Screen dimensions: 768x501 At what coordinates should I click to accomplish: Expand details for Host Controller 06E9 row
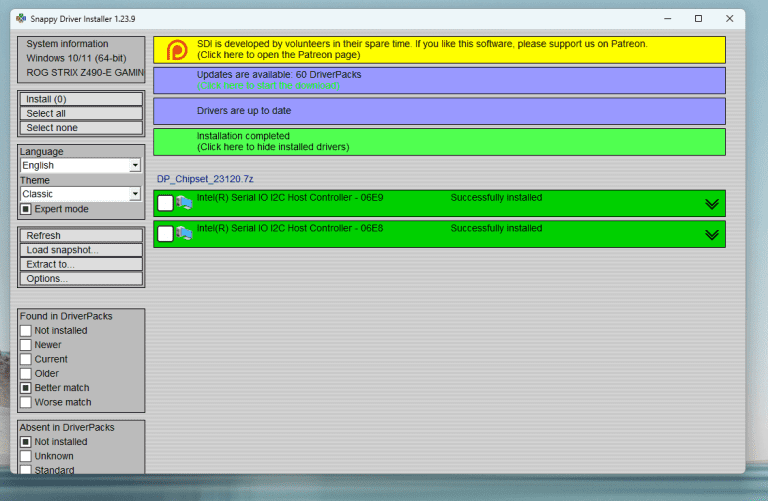[712, 204]
